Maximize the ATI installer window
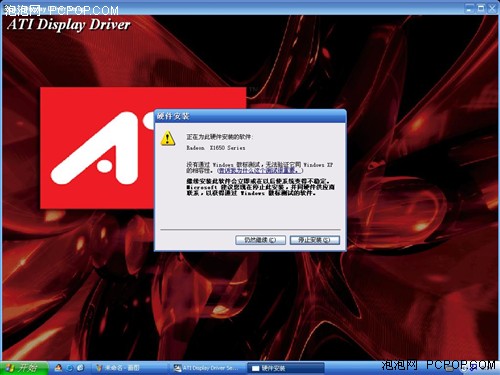Viewport: 500px width, 375px height. coord(481,8)
